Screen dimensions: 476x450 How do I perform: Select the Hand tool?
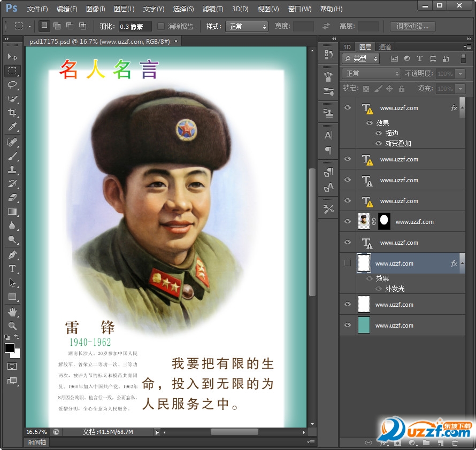(x=12, y=312)
